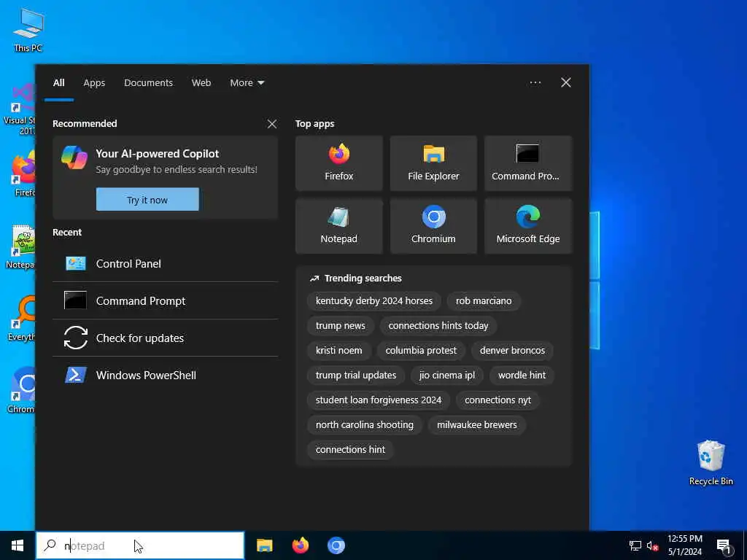Click the network icon in system tray
The image size is (747, 560).
click(x=635, y=545)
